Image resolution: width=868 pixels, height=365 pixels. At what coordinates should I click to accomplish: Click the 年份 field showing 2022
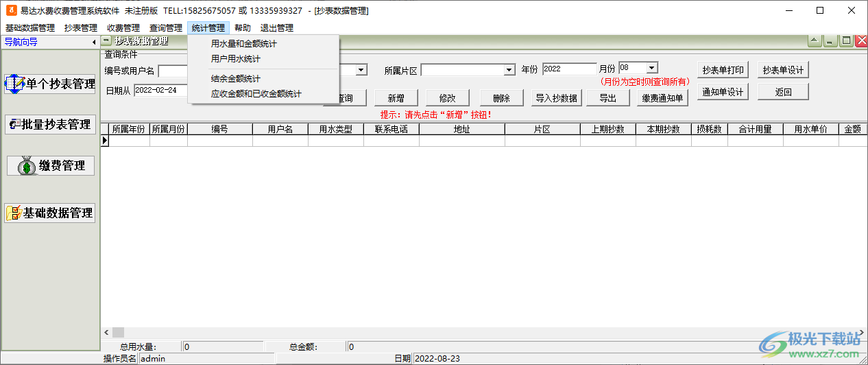click(570, 69)
